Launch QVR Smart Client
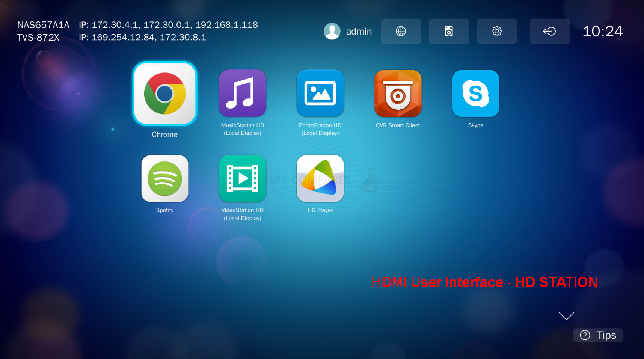Screen dimensions: 644x359 click(398, 93)
